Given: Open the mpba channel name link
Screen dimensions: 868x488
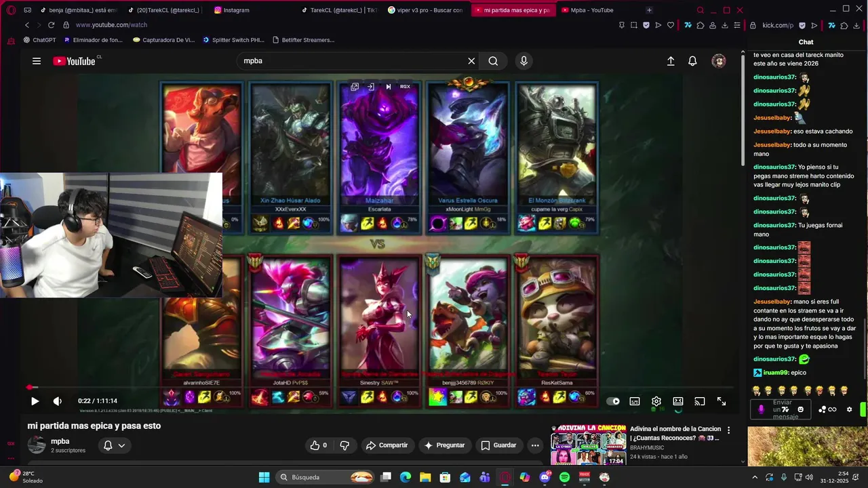Looking at the screenshot, I should pyautogui.click(x=60, y=441).
